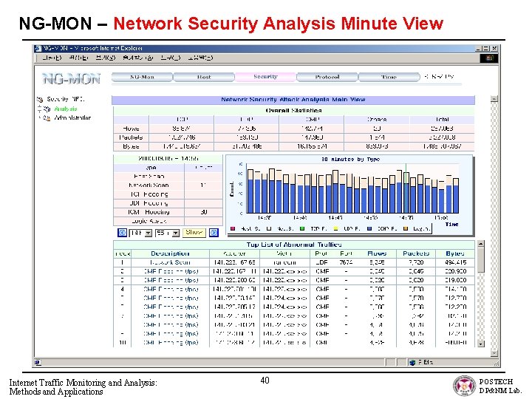Click the ICMP F. blue legend swatch
Screen dimensions: 532x399
click(x=370, y=229)
